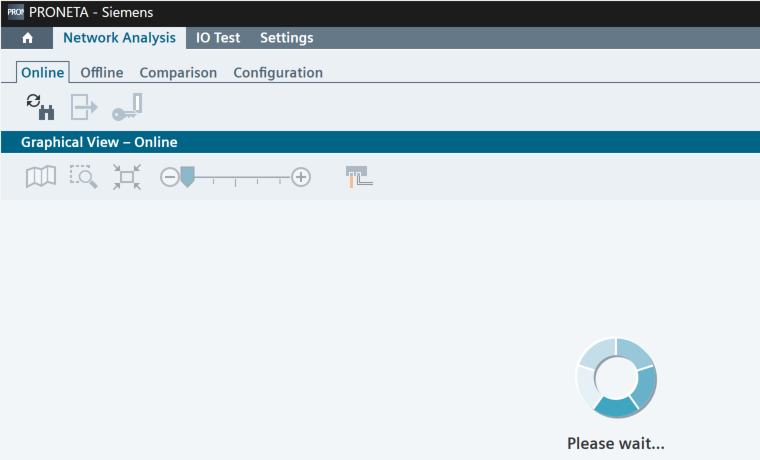760x460 pixels.
Task: Switch to the Network Analysis tab
Action: [x=119, y=38]
